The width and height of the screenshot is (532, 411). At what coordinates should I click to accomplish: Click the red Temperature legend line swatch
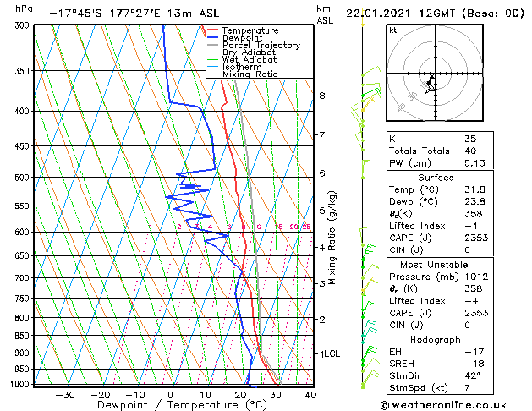213,30
